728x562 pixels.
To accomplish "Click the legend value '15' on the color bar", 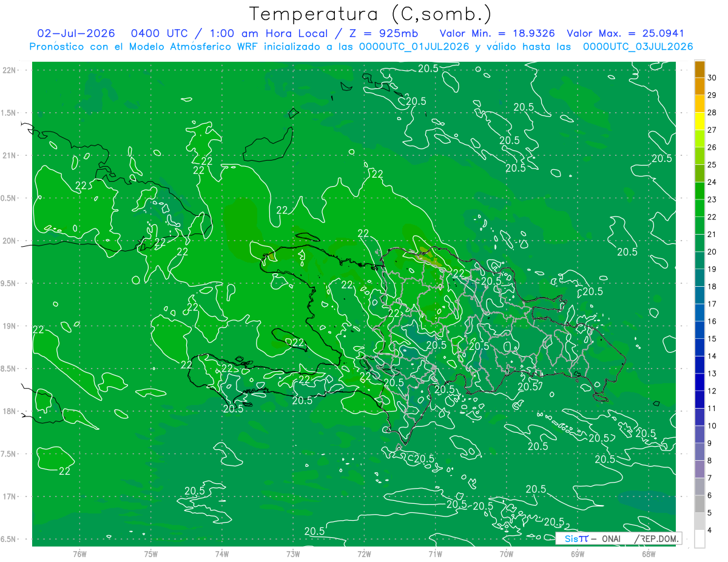I will [x=712, y=339].
